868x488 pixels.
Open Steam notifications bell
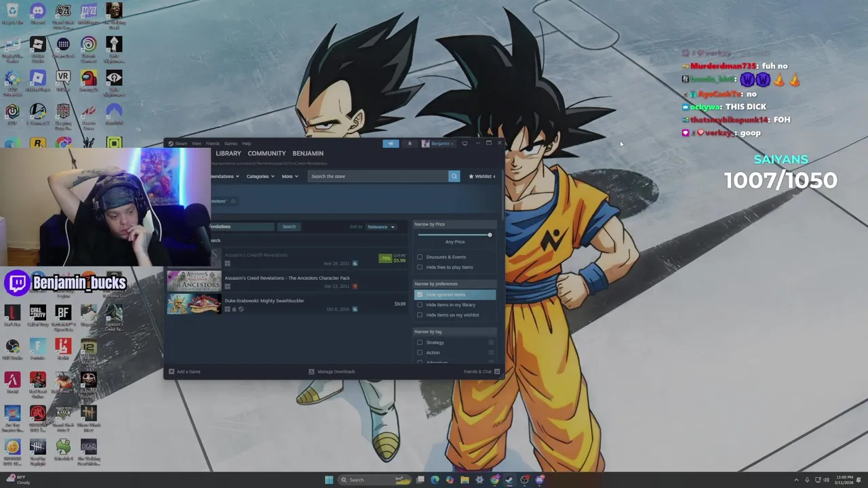click(410, 143)
